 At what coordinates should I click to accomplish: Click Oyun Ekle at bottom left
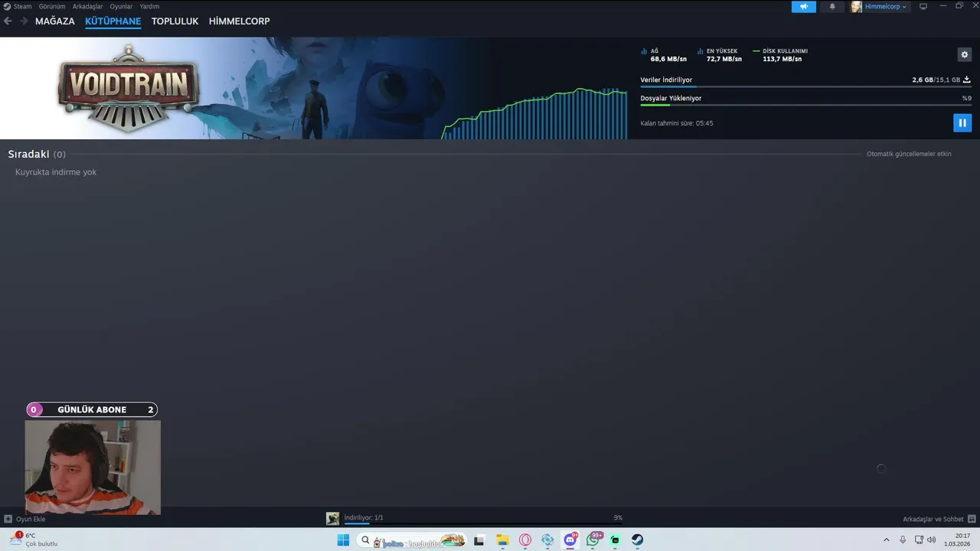pos(31,519)
